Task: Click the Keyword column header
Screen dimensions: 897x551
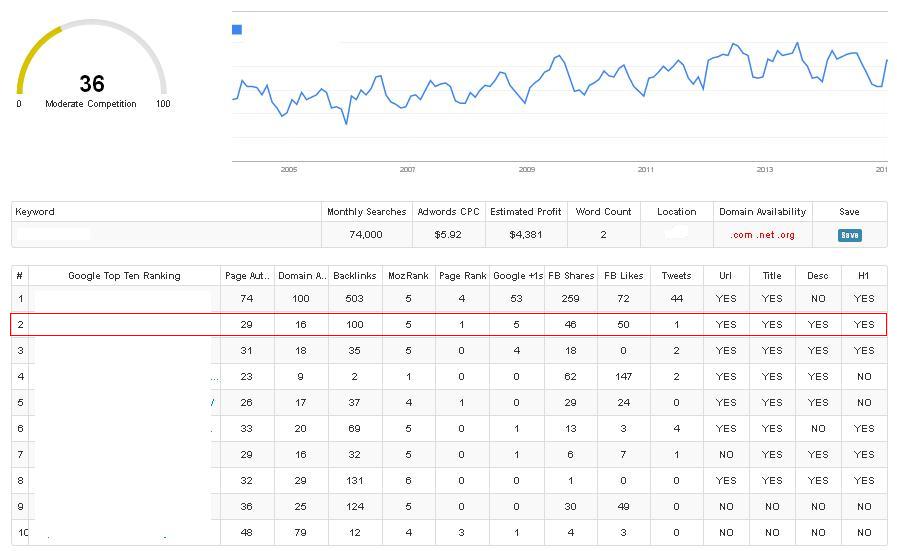Action: tap(35, 212)
